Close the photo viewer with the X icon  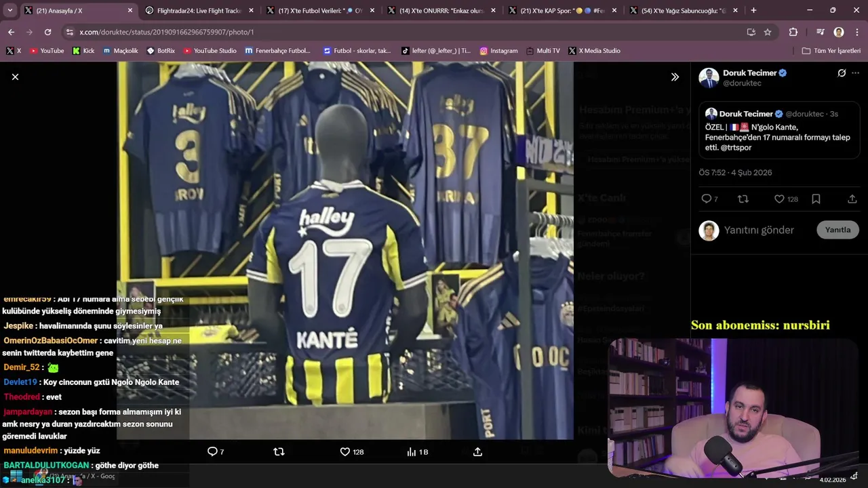(15, 77)
